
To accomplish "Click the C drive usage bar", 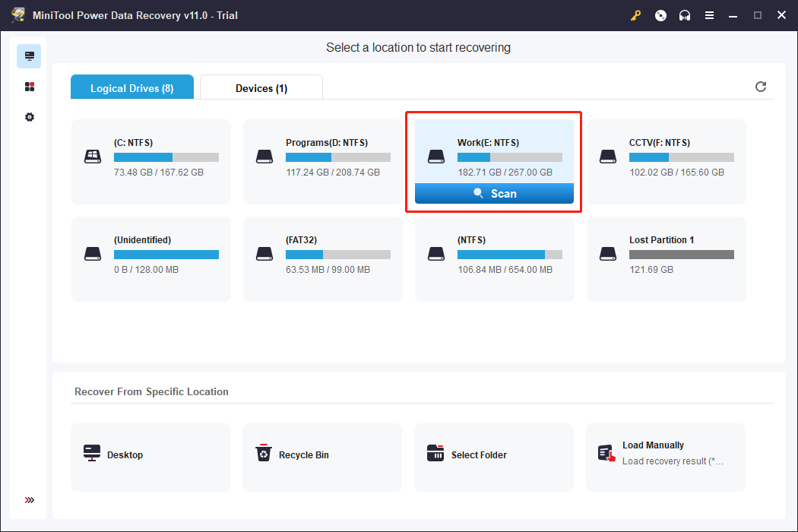I will click(x=166, y=157).
